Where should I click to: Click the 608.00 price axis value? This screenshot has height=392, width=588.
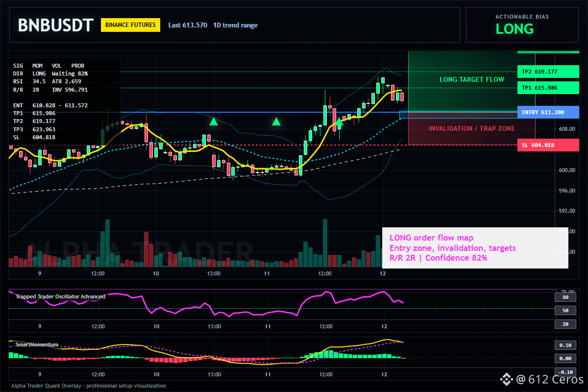(x=566, y=129)
